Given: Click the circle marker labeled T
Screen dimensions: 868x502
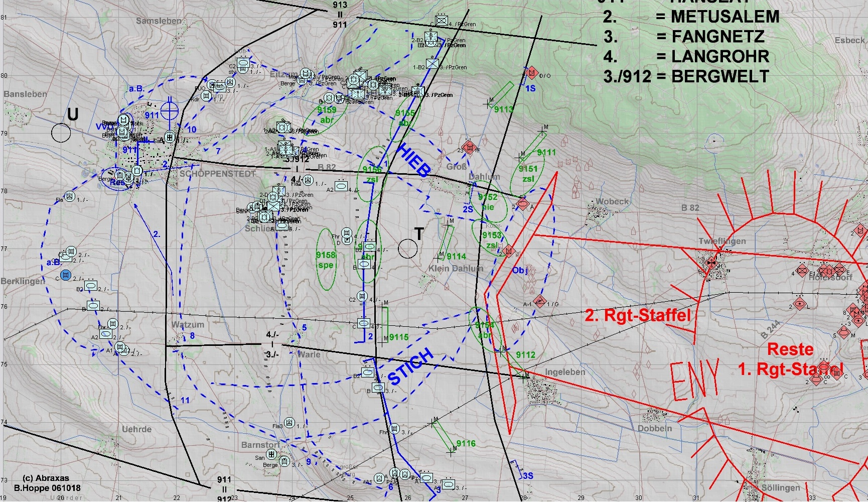Looking at the screenshot, I should [407, 248].
